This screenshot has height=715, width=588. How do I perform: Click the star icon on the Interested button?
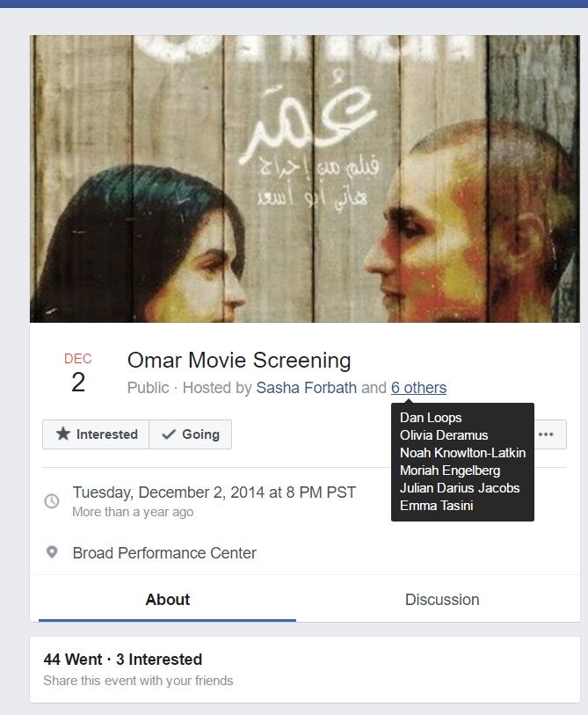click(x=64, y=434)
